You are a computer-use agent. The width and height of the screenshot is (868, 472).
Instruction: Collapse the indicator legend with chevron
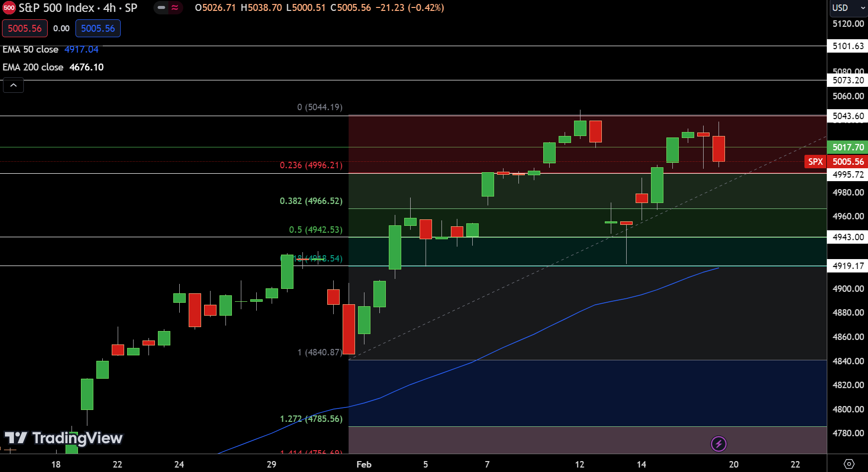coord(13,85)
